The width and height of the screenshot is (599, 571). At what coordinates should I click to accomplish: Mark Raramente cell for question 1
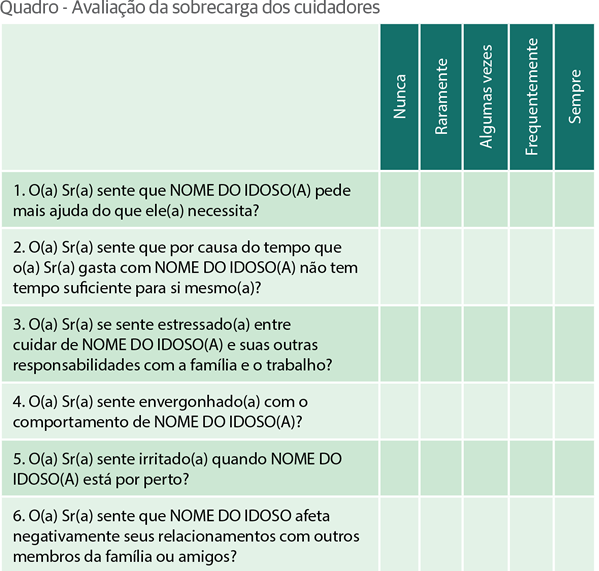tap(441, 199)
